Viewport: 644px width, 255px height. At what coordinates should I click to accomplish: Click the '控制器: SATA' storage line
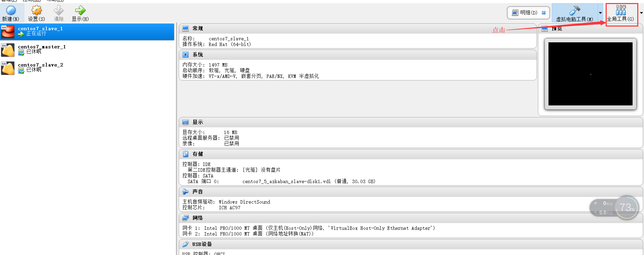pos(198,176)
